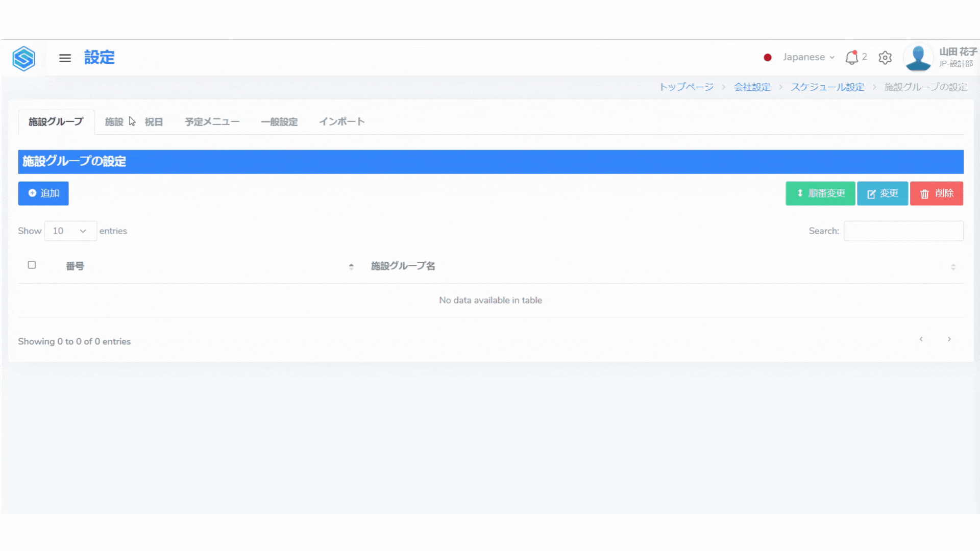Sort by the 施設グループ名 column arrows
The height and width of the screenshot is (551, 980).
pyautogui.click(x=953, y=267)
